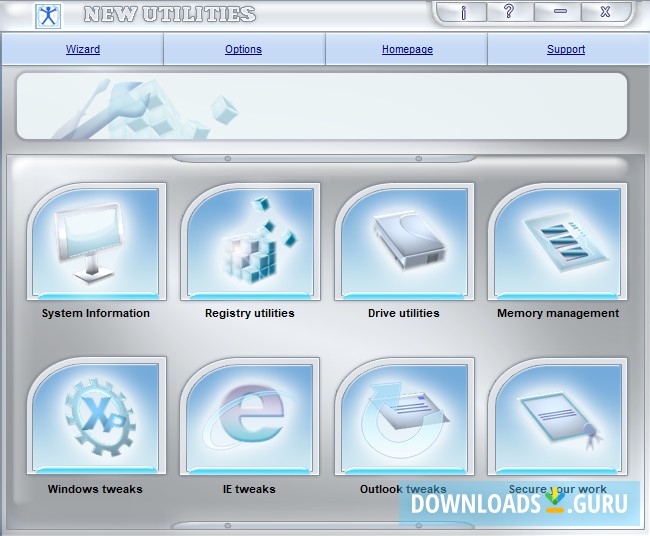Image resolution: width=650 pixels, height=536 pixels.
Task: Click the Windows tweaks label
Action: 95,489
